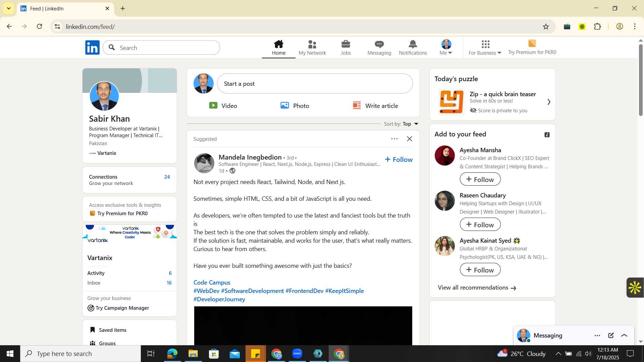
Task: Follow Ayesha Kainat Syed
Action: pos(480,270)
